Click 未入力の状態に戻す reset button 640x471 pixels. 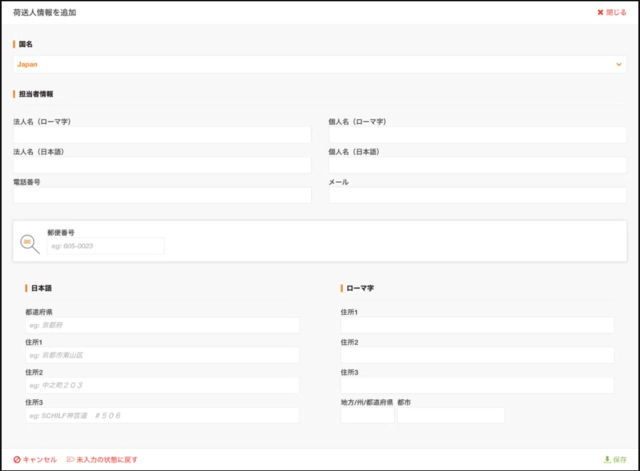(102, 459)
